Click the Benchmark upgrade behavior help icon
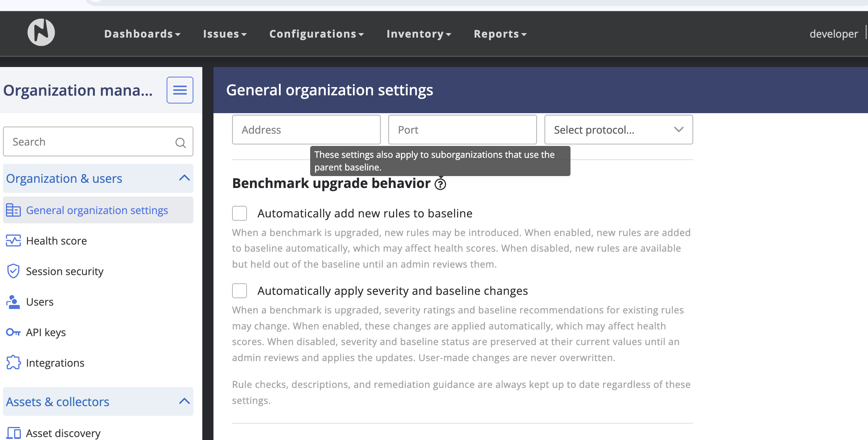 [440, 184]
